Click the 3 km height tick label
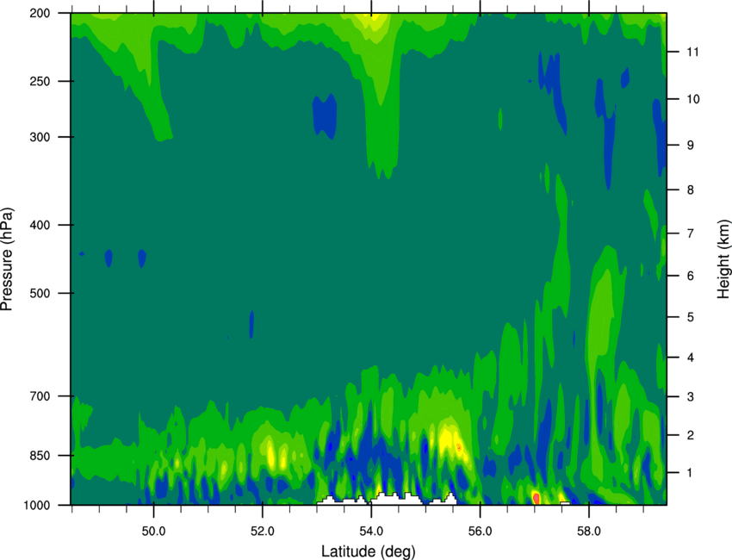This screenshot has height=560, width=732. tap(691, 397)
